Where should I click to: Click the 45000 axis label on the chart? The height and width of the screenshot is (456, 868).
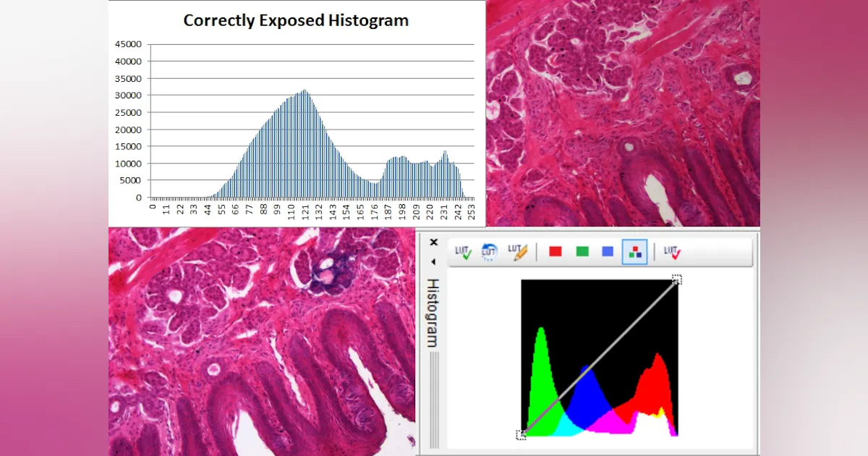point(129,43)
